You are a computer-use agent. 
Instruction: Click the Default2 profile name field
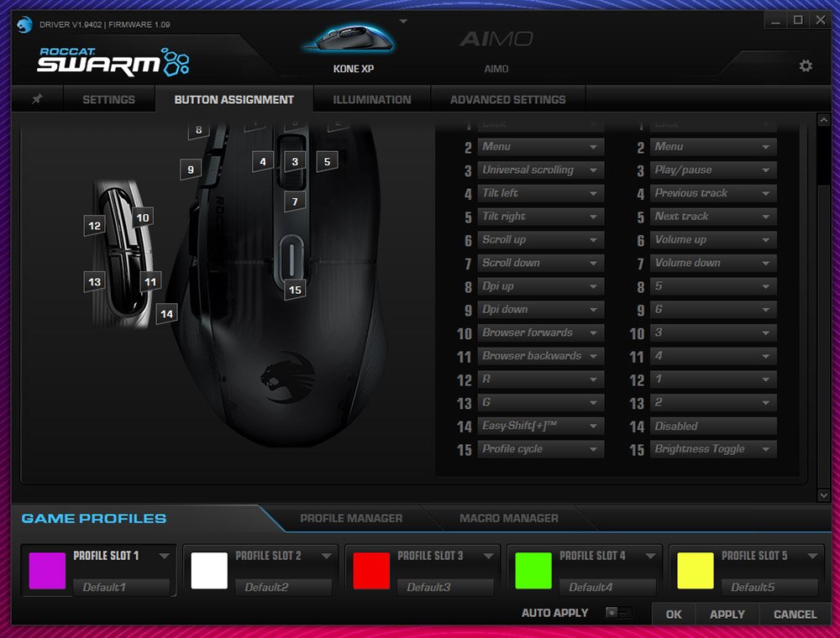point(283,587)
